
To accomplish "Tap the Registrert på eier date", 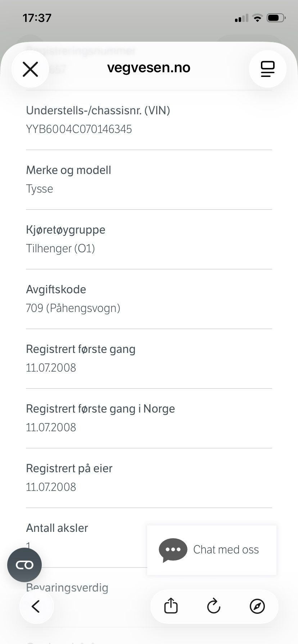I will pos(51,487).
